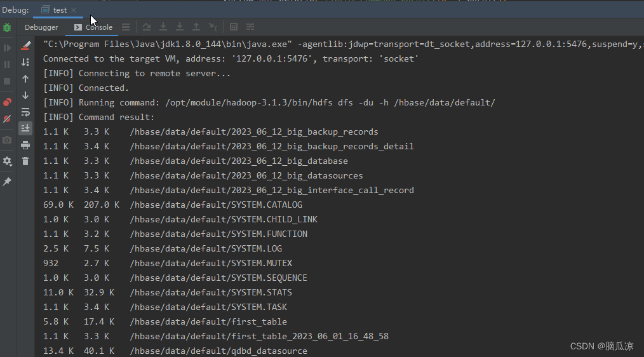The image size is (644, 357).
Task: Click the '40.1 K' size value
Action: (99, 351)
